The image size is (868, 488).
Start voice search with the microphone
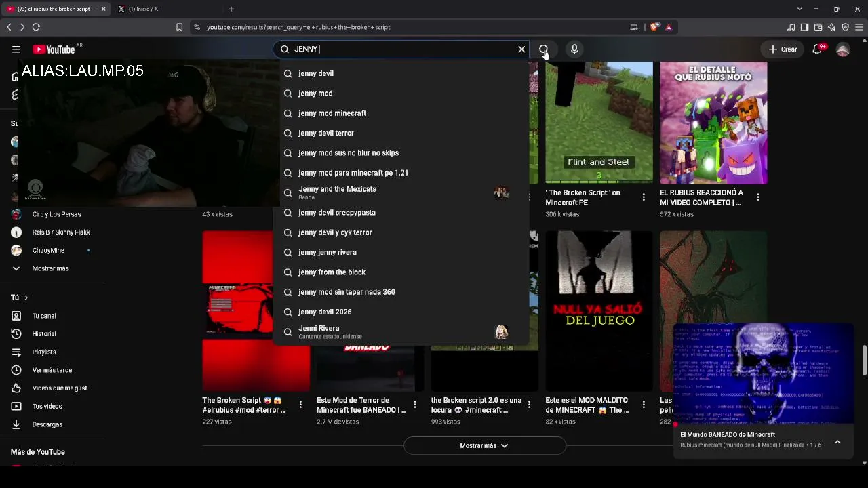pyautogui.click(x=574, y=49)
